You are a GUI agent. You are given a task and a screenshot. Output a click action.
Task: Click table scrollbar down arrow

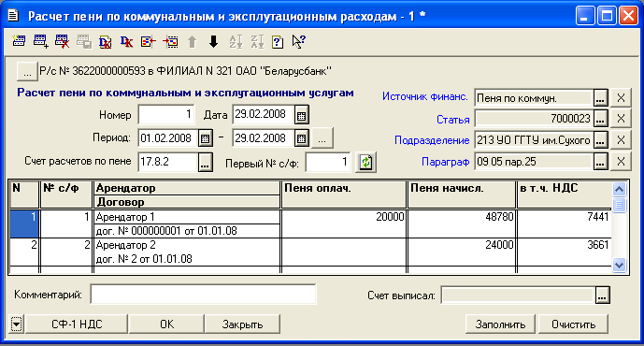click(x=619, y=266)
